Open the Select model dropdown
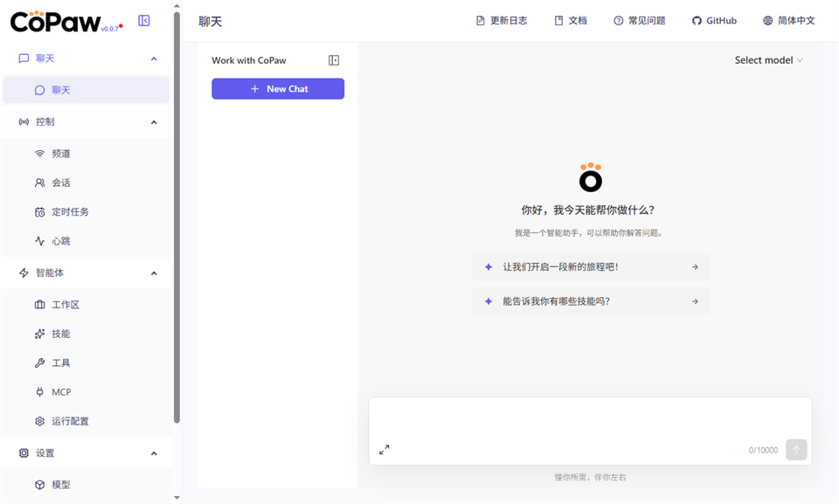 pos(768,60)
